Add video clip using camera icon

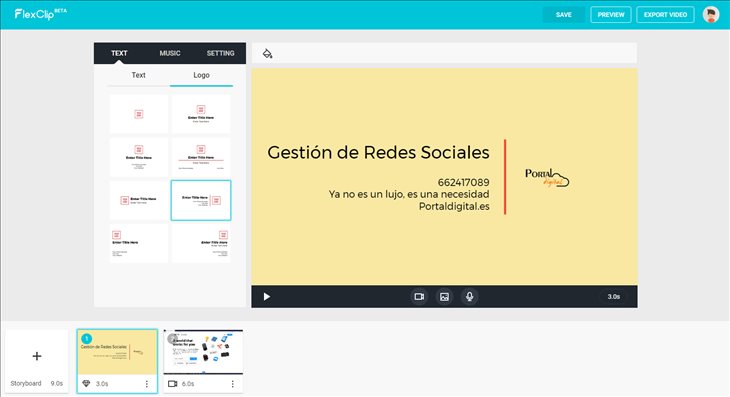pyautogui.click(x=419, y=296)
